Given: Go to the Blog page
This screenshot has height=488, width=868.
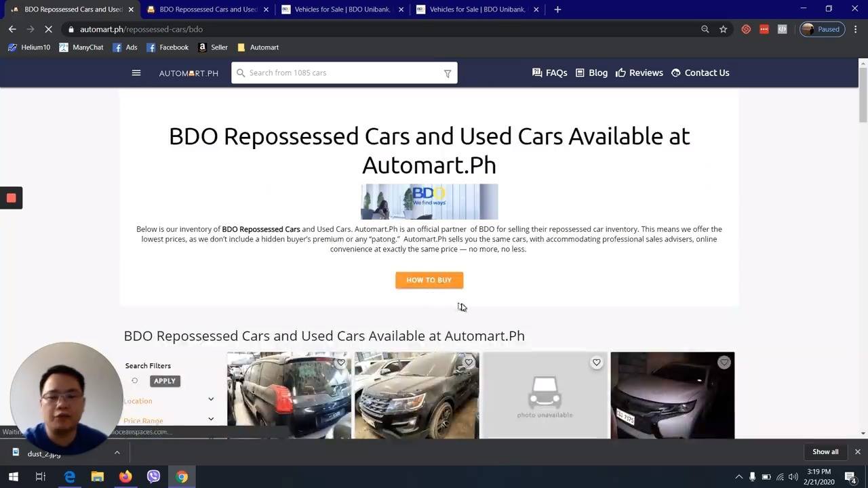Looking at the screenshot, I should coord(591,73).
